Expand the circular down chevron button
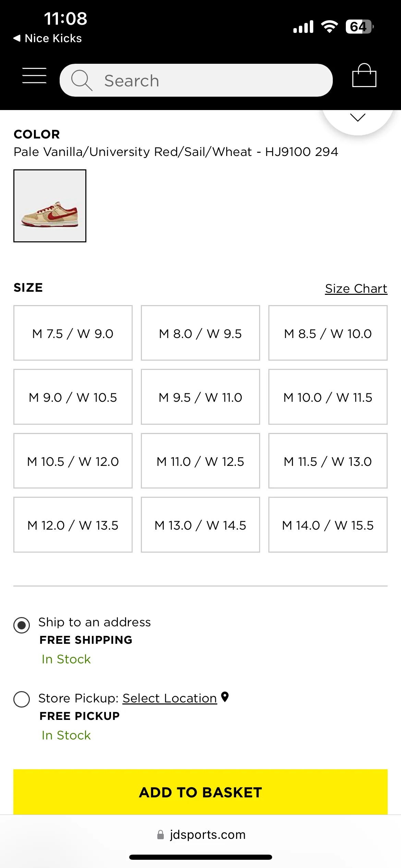Screen dimensions: 401x868 click(358, 118)
